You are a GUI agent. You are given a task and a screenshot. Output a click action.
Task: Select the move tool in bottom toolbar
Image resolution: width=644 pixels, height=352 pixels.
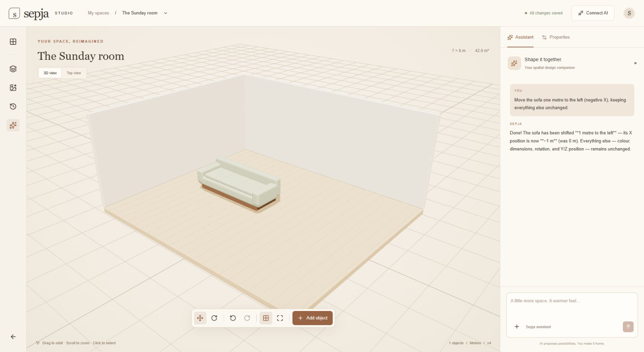click(200, 318)
